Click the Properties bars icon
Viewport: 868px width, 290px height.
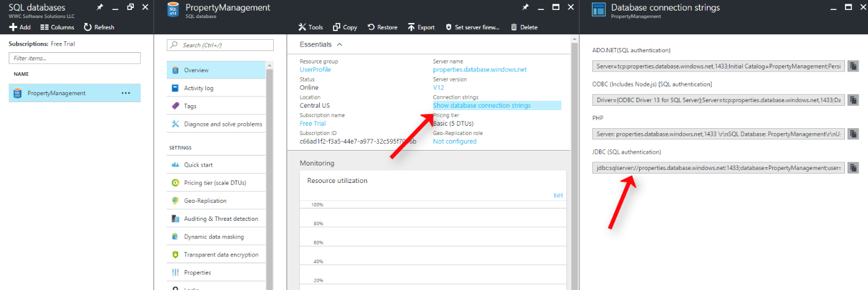[175, 273]
